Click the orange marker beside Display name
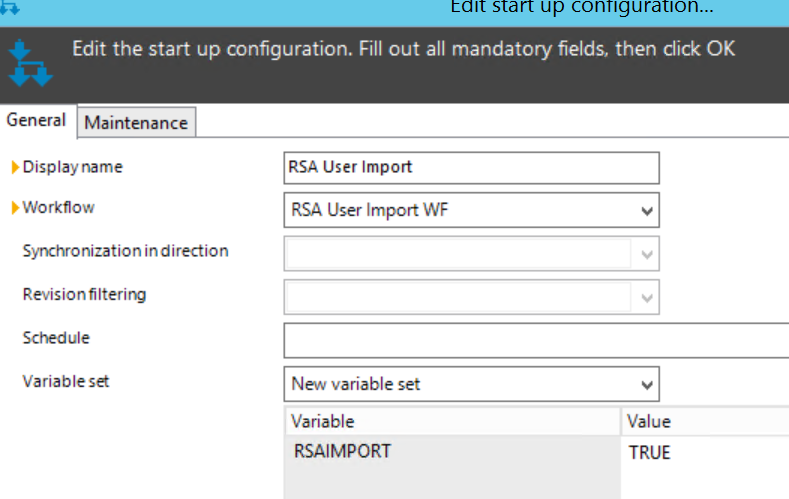This screenshot has width=789, height=499. 15,167
